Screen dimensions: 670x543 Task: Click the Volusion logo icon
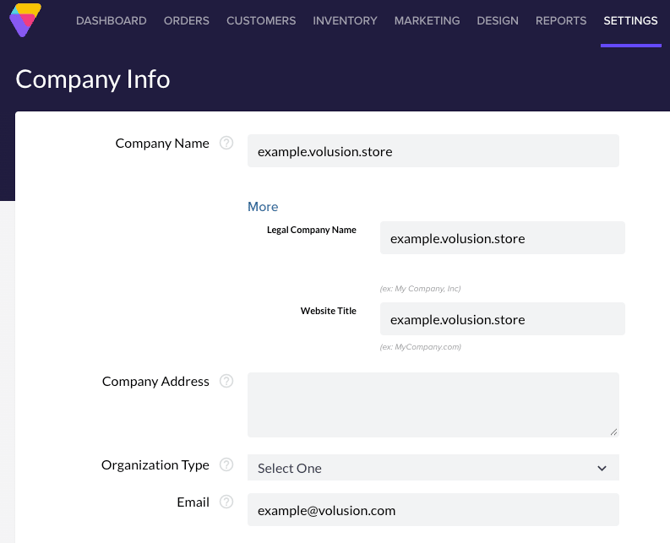[x=25, y=20]
